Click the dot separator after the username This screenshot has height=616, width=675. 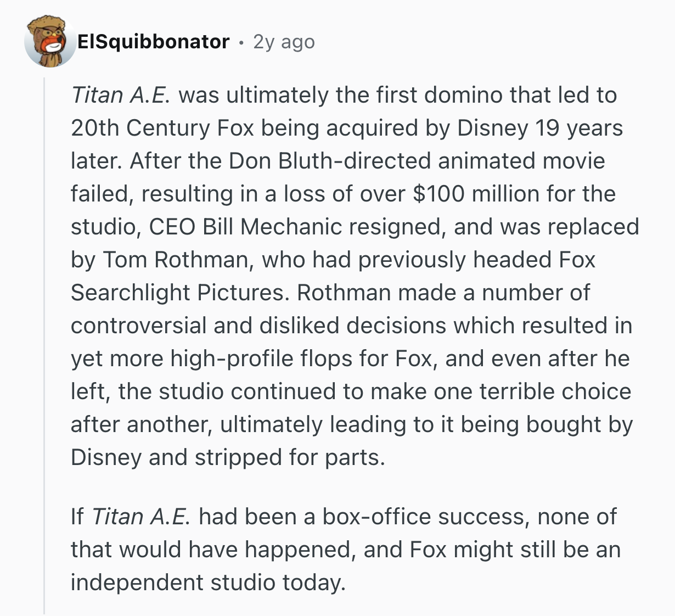click(241, 42)
